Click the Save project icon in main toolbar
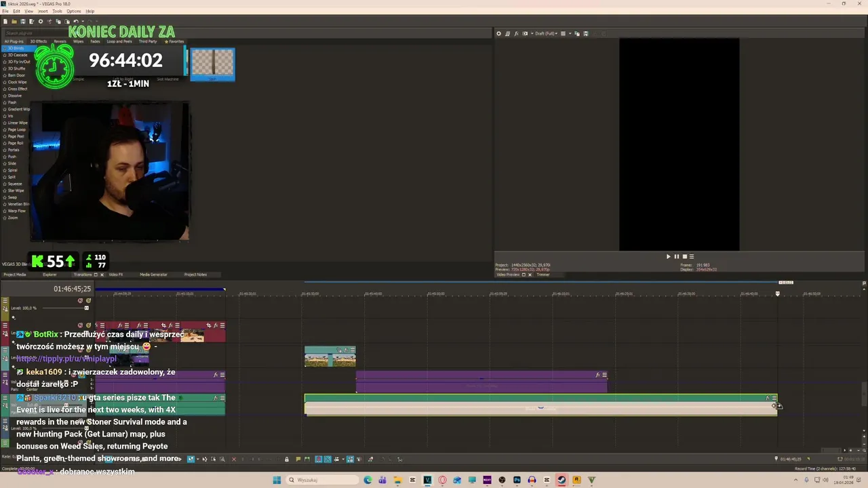 pyautogui.click(x=22, y=22)
